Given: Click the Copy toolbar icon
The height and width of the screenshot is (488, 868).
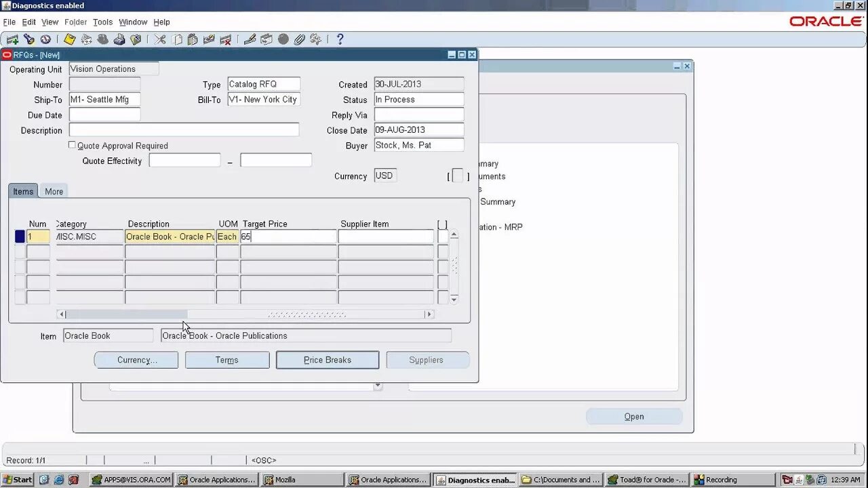Looking at the screenshot, I should pyautogui.click(x=178, y=39).
